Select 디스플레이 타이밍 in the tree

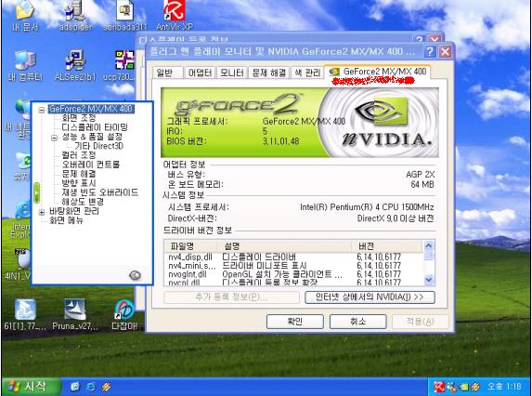[x=95, y=127]
